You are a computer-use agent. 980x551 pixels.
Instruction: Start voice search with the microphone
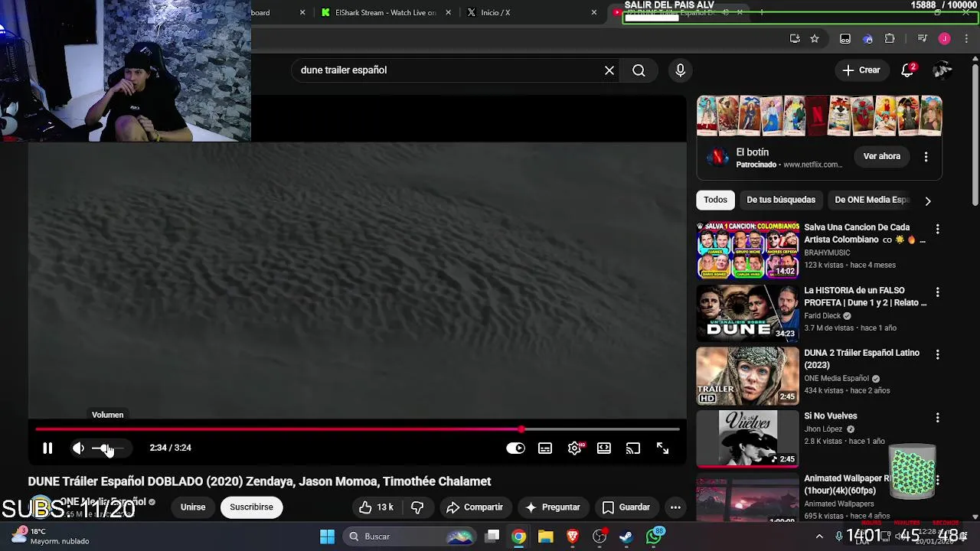[680, 70]
